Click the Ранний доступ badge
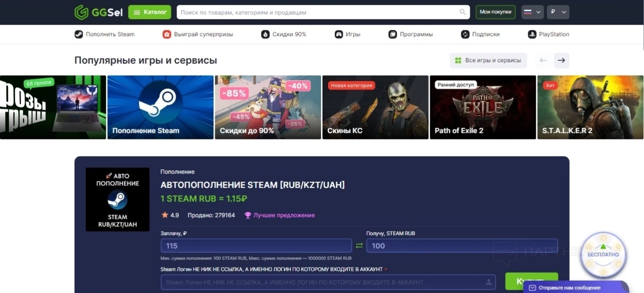The image size is (644, 293). [456, 85]
